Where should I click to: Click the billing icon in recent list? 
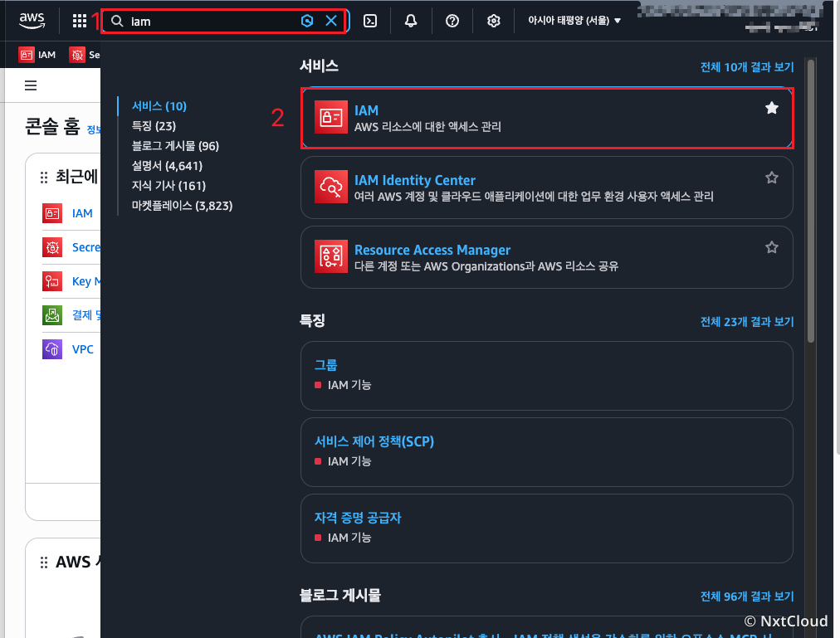pyautogui.click(x=52, y=315)
